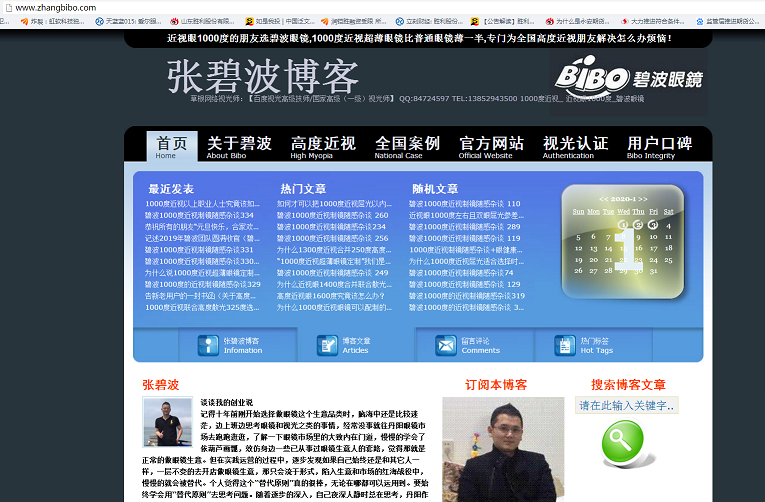765x502 pixels.
Task: Open random article 碧波1000度近视制镜随感杂谈74
Action: click(461, 273)
